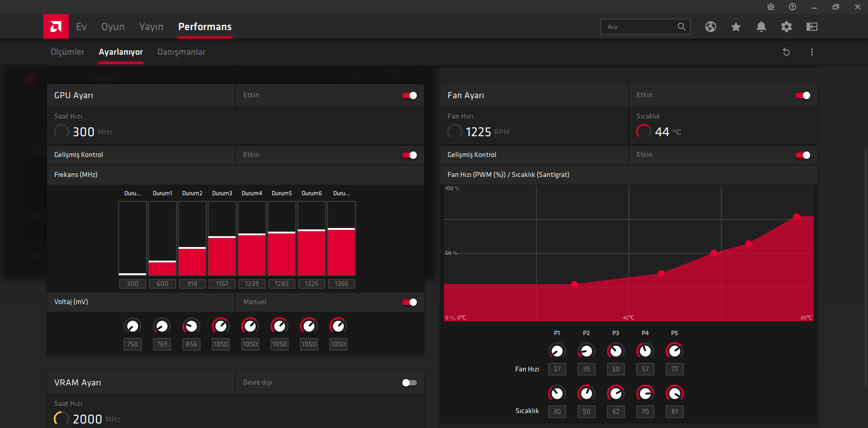Click frequency field showing 918
The image size is (868, 428).
(192, 284)
